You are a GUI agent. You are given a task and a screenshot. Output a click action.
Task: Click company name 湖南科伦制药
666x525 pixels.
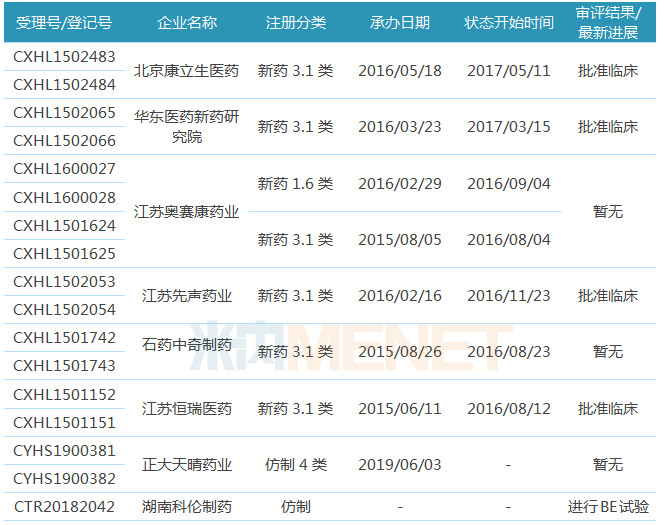187,507
